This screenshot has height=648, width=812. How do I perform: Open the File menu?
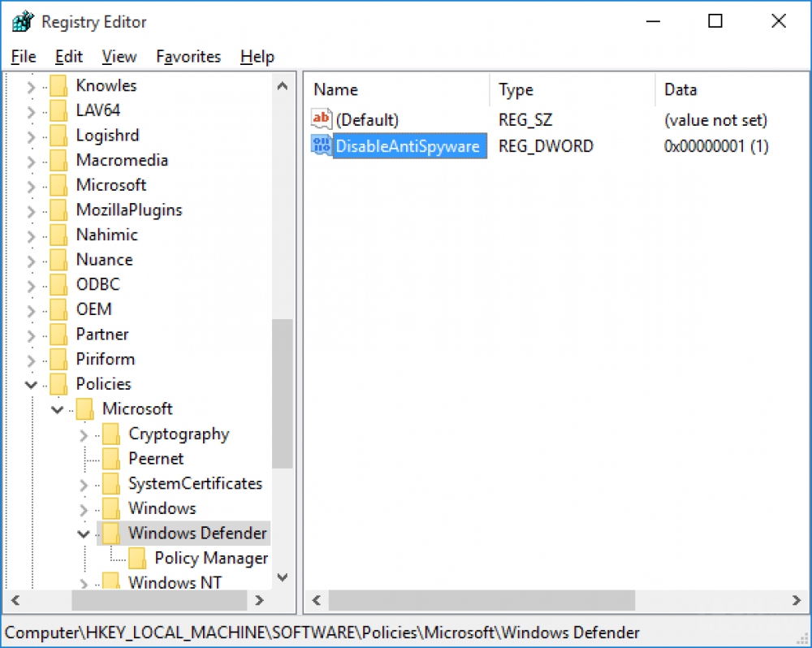pos(24,56)
